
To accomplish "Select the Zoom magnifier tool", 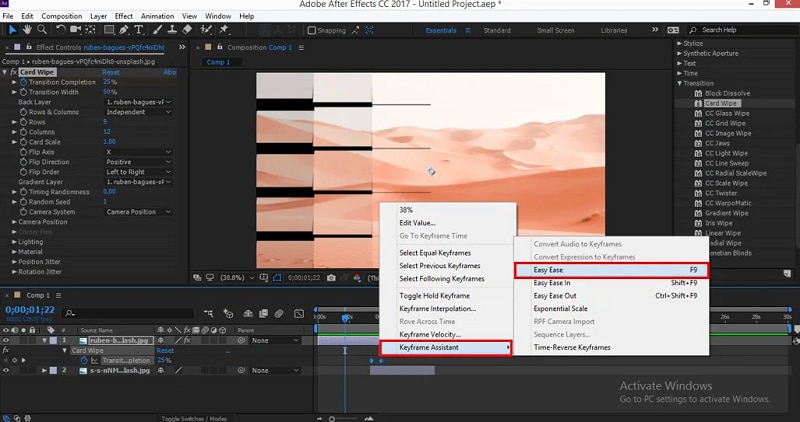I will pyautogui.click(x=42, y=30).
